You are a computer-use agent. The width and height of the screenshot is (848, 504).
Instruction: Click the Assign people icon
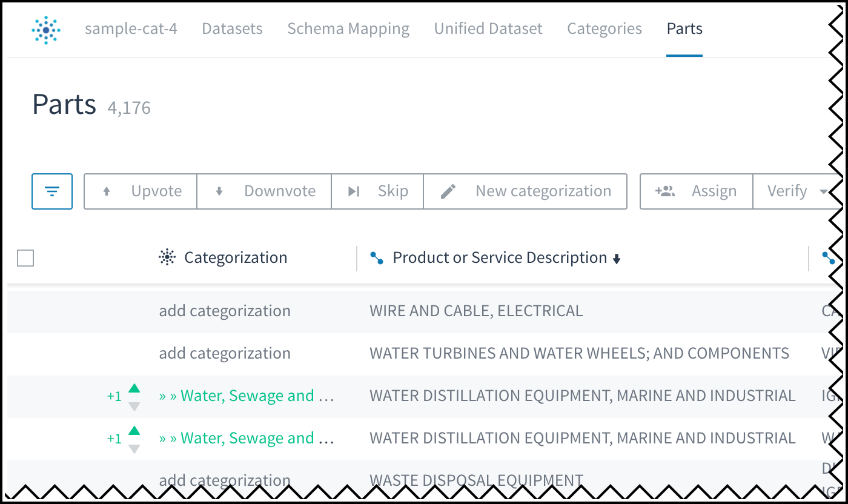[665, 191]
